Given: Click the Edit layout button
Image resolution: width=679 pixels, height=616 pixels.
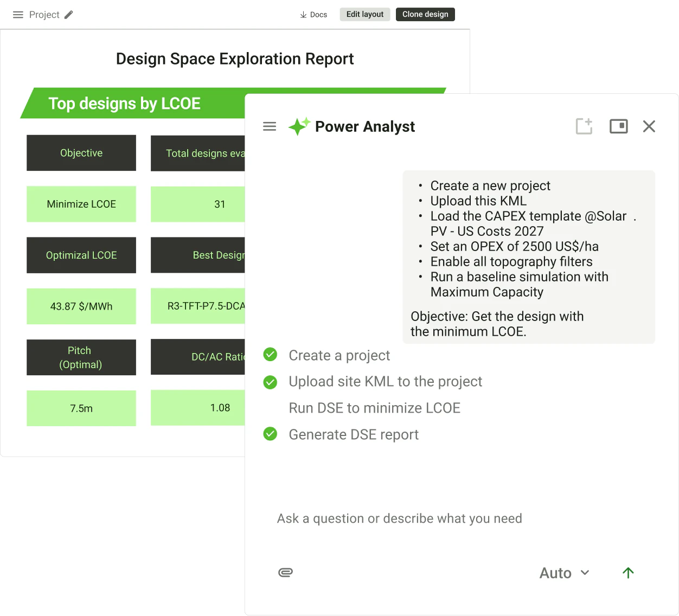Looking at the screenshot, I should point(365,14).
